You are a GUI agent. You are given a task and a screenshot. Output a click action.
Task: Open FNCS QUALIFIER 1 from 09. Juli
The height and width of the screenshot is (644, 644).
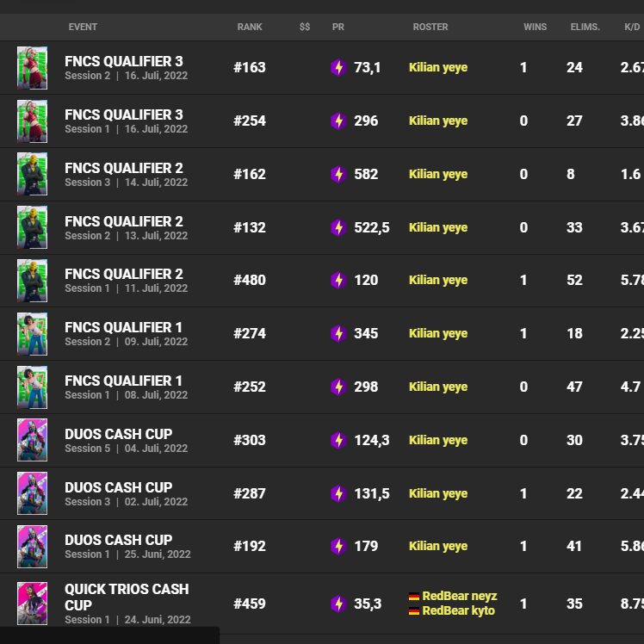pos(123,328)
